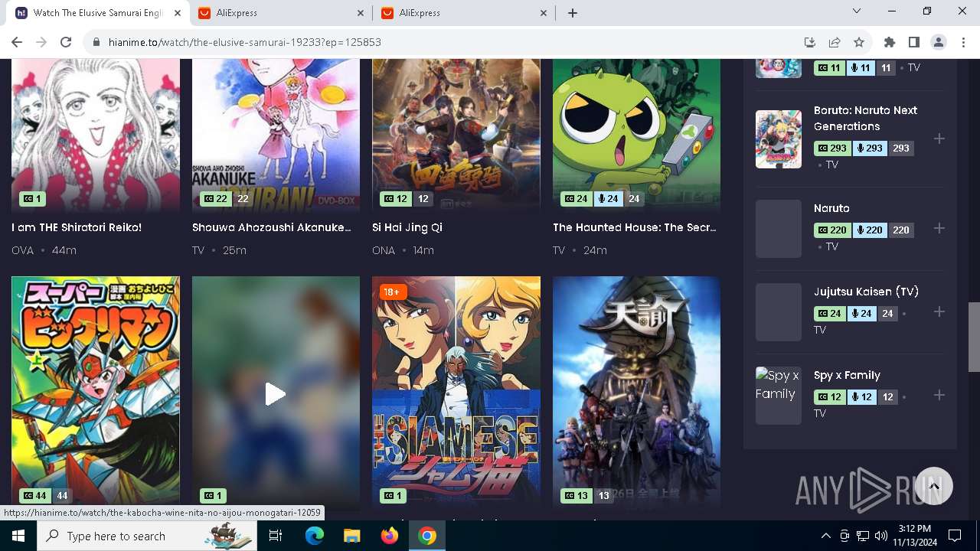Screen dimensions: 980x551
Task: Launch Firefox from taskbar
Action: (x=389, y=536)
